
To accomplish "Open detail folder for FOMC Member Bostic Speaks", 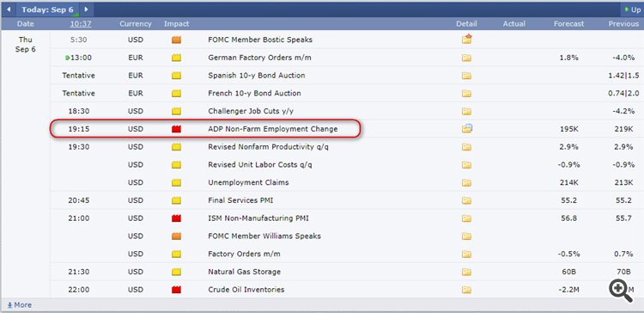I will [466, 40].
